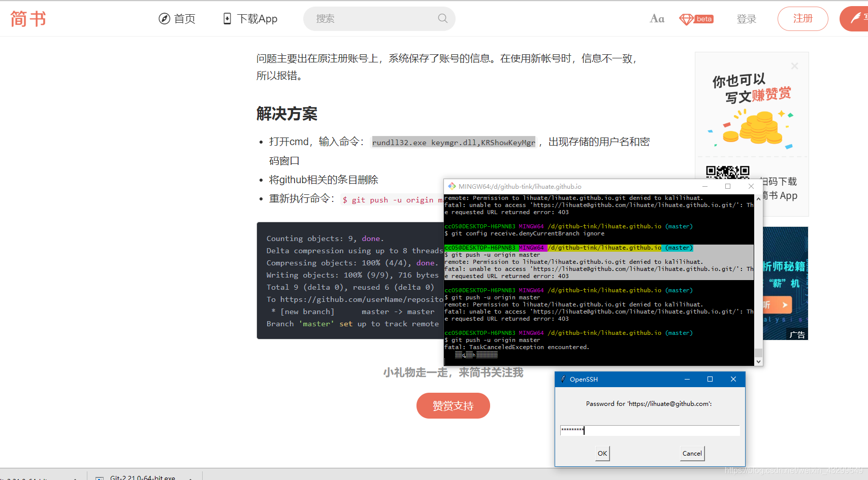Click the 注册 register button

803,19
